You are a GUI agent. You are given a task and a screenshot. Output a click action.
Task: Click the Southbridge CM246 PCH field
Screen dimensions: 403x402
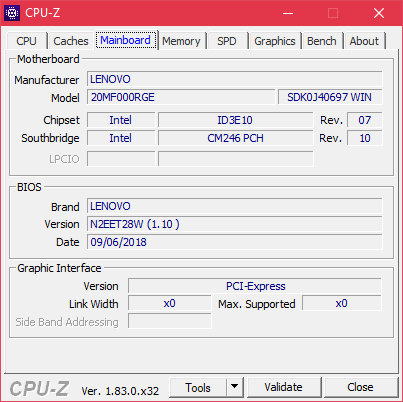[235, 138]
